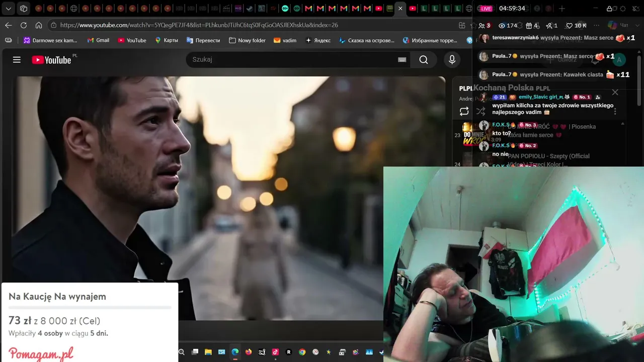Open the pink music-note app on taskbar
Viewport: 644px width, 362px height.
(x=275, y=352)
